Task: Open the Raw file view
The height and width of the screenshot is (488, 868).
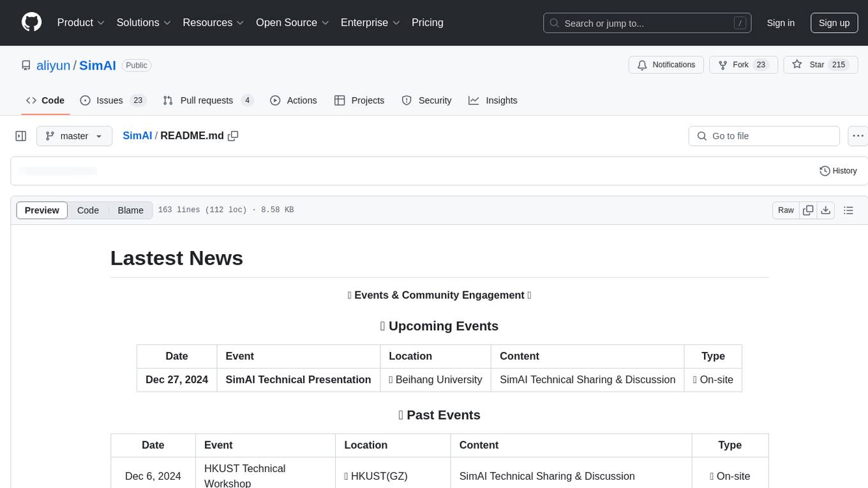Action: (786, 210)
